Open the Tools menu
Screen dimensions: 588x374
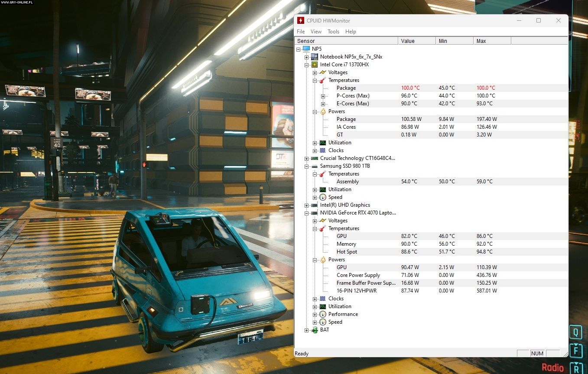(x=333, y=32)
